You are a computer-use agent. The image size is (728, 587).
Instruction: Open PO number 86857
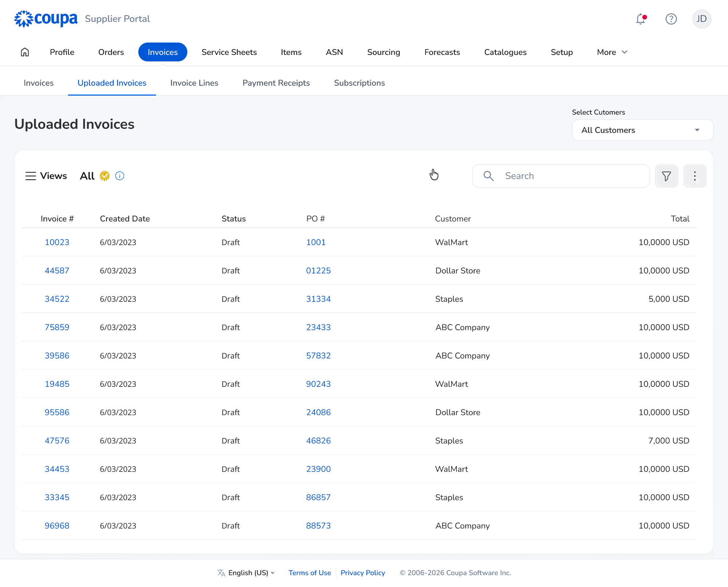coord(318,498)
